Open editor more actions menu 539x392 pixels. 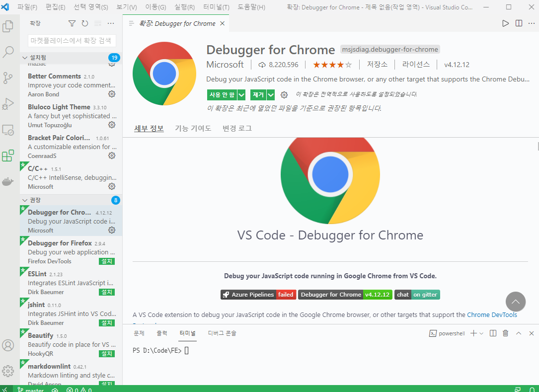pos(532,23)
